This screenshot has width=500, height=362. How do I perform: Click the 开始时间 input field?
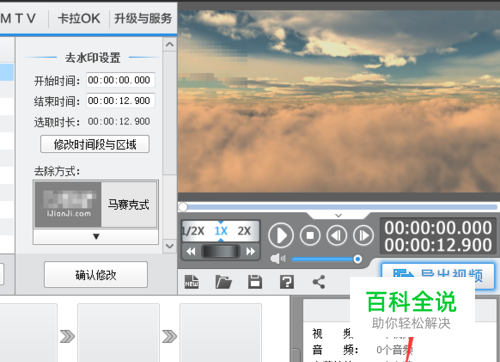[x=120, y=80]
